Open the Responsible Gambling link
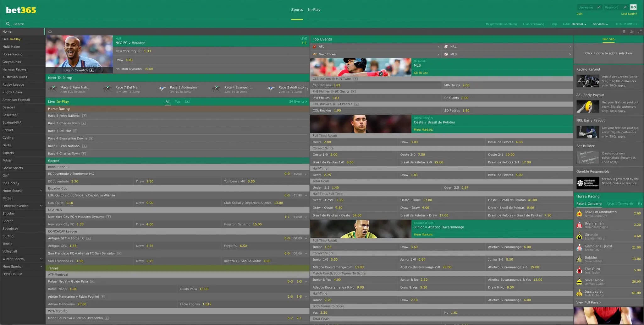Viewport: 644px width, 325px height. tap(501, 24)
